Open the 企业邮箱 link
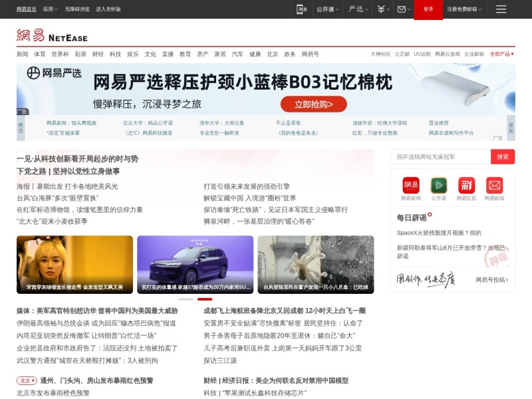 tap(474, 54)
